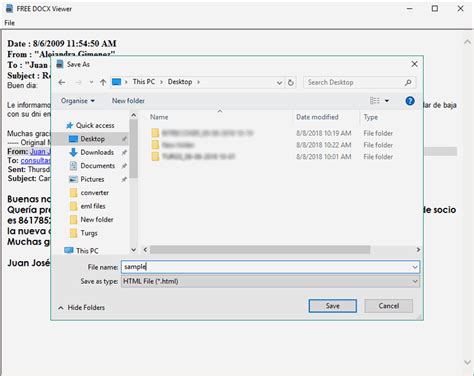Open the Help question mark icon
This screenshot has width=474, height=376.
pos(410,101)
